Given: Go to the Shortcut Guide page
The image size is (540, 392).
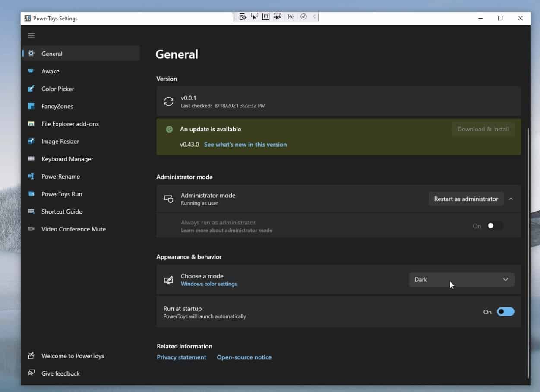Looking at the screenshot, I should point(62,212).
